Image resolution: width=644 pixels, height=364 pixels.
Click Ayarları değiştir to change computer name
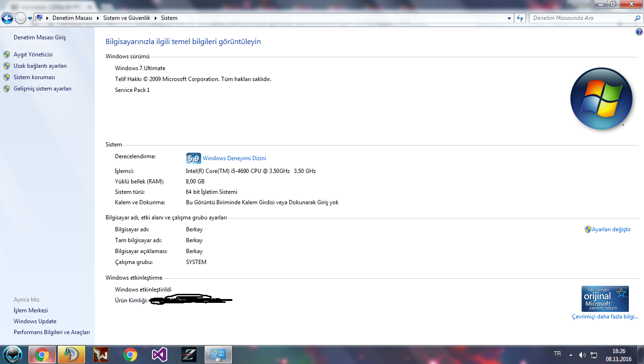click(611, 229)
